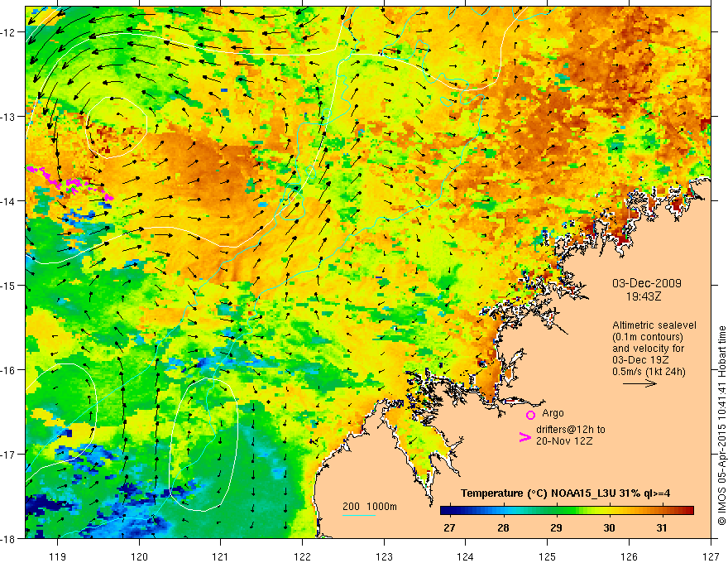
Task: Click the cyan 200/1000m isobath legend line
Action: [x=359, y=515]
